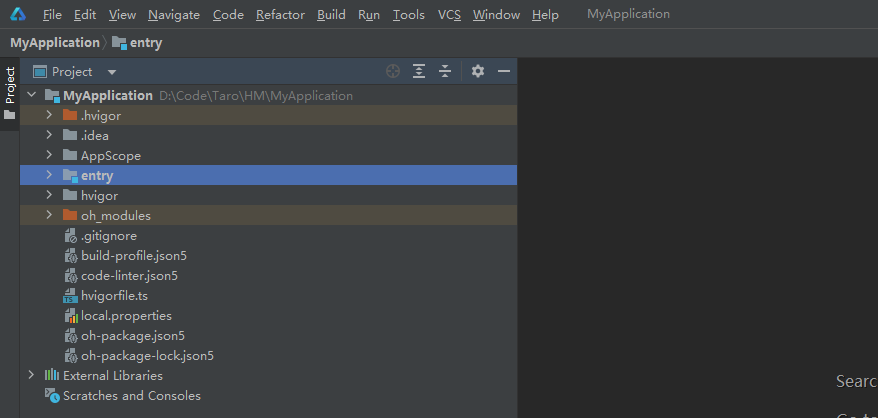The width and height of the screenshot is (878, 418).
Task: Click Select Opened File crosshair icon
Action: 393,71
